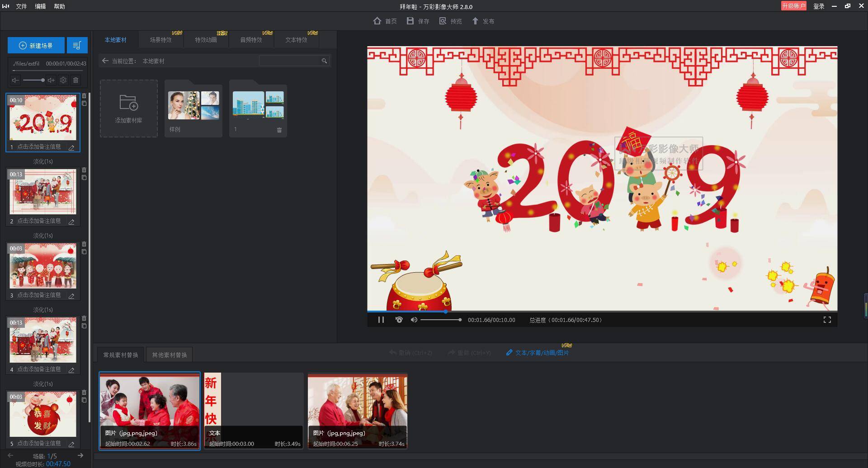This screenshot has height=468, width=868.
Task: Edit the note for scene 3
Action: (71, 296)
